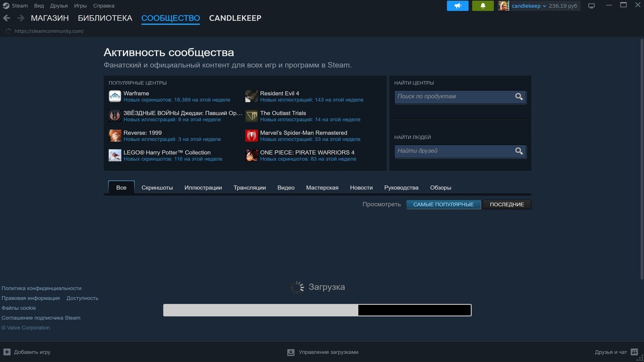Open Управление загрузками via the download icon

click(290, 352)
